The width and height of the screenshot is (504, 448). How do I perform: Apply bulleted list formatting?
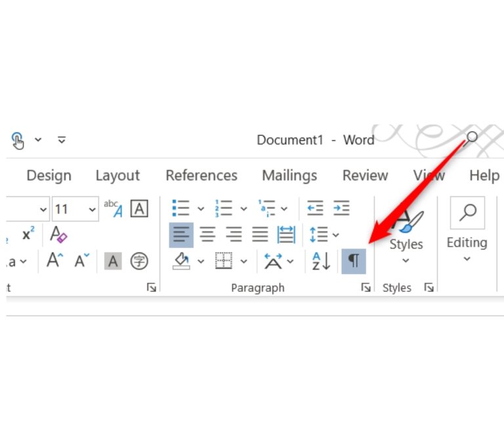pyautogui.click(x=180, y=208)
